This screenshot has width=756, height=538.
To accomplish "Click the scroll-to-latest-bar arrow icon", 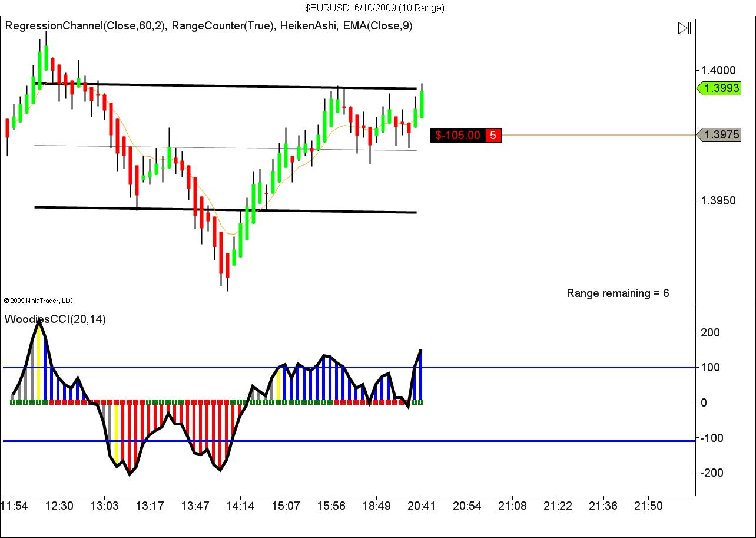I will [x=684, y=28].
